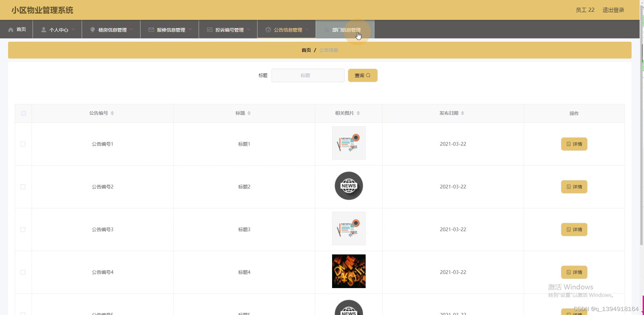Click the sort arrows on 发布日期 column
The image size is (644, 315).
pos(462,113)
